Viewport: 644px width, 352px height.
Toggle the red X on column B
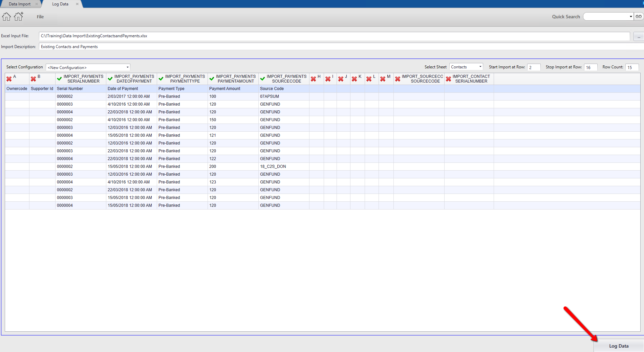[34, 79]
